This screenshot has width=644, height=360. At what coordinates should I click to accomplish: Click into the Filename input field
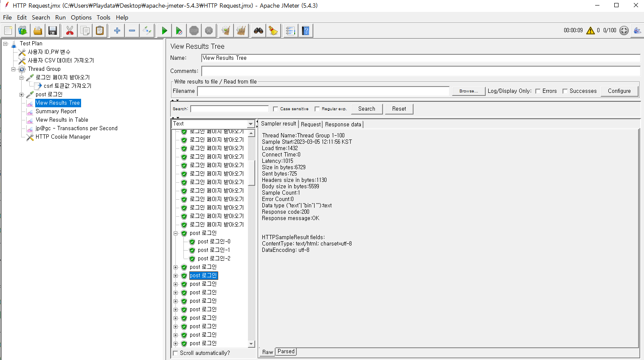pyautogui.click(x=323, y=91)
